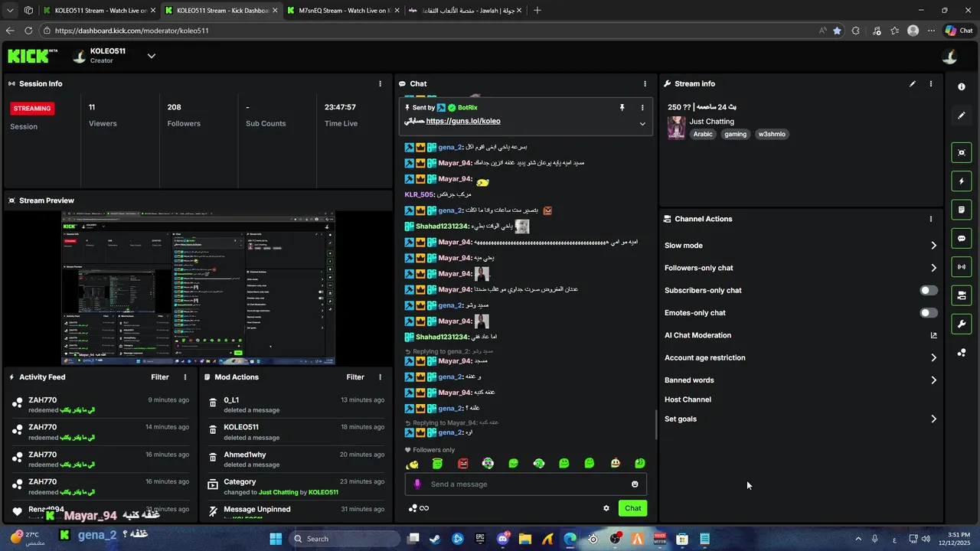Viewport: 980px width, 551px height.
Task: Open Steam from taskbar
Action: 435,539
